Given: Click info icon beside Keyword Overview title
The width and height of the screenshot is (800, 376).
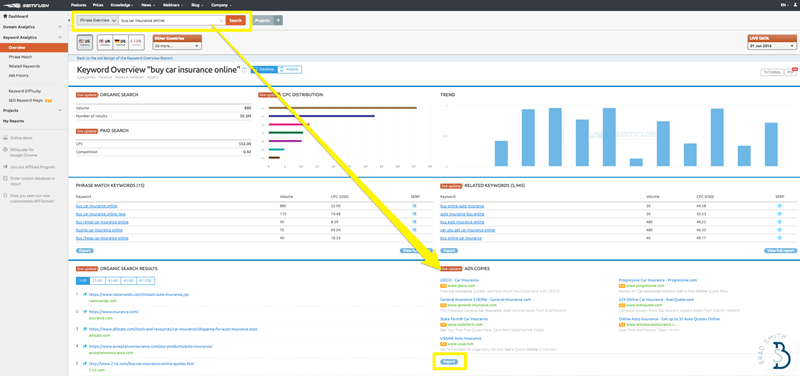Looking at the screenshot, I should point(244,70).
